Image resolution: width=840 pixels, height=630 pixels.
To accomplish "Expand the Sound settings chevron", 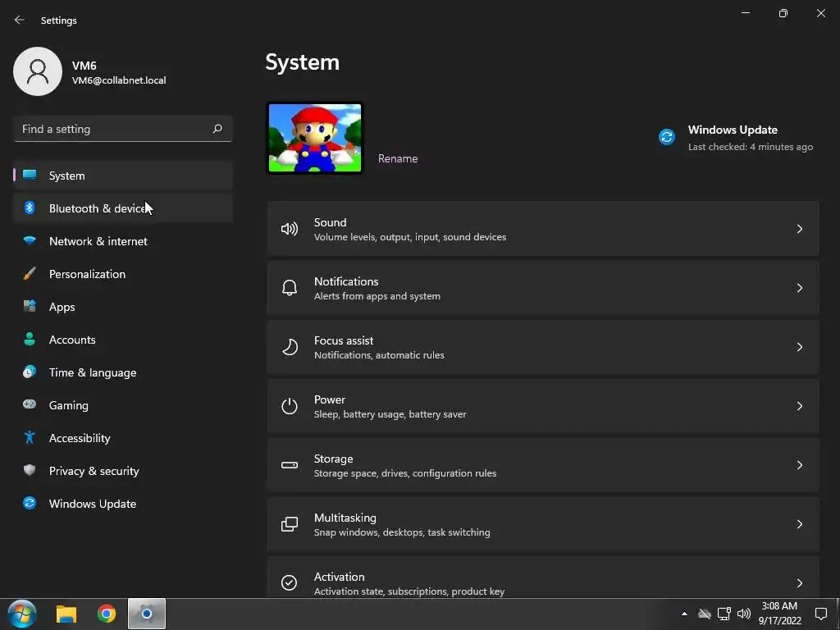I will [x=799, y=230].
